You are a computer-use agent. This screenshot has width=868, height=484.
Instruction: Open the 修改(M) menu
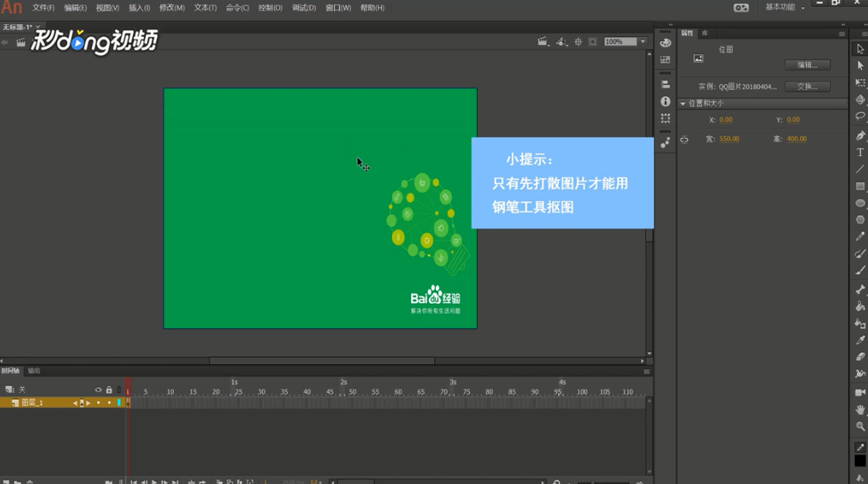(x=172, y=8)
